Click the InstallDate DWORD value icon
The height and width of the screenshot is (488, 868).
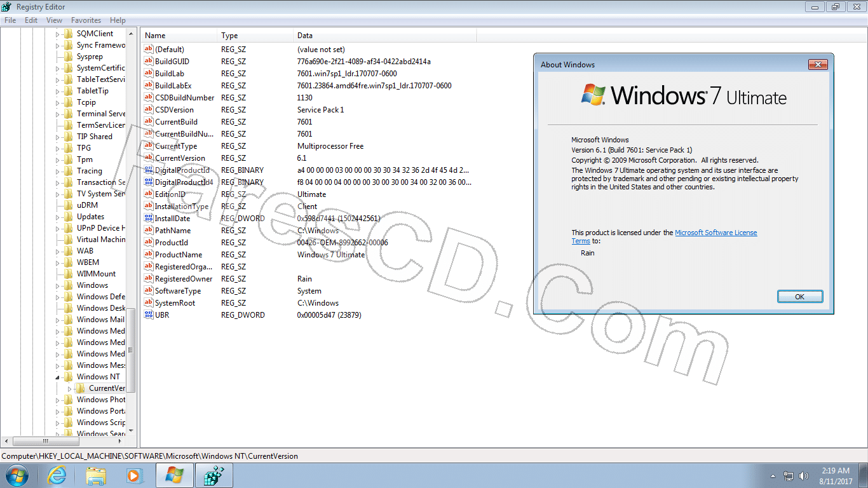[x=149, y=219]
